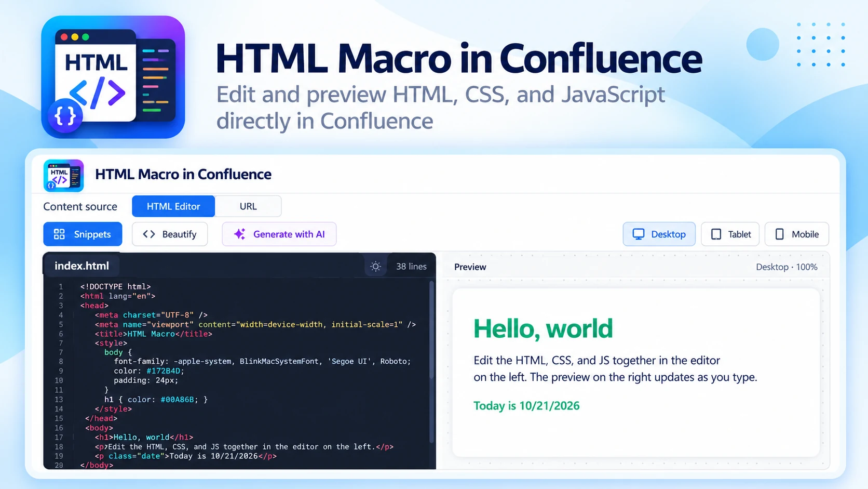Click the 'Content source' label
Image resolution: width=868 pixels, height=489 pixels.
click(x=80, y=207)
